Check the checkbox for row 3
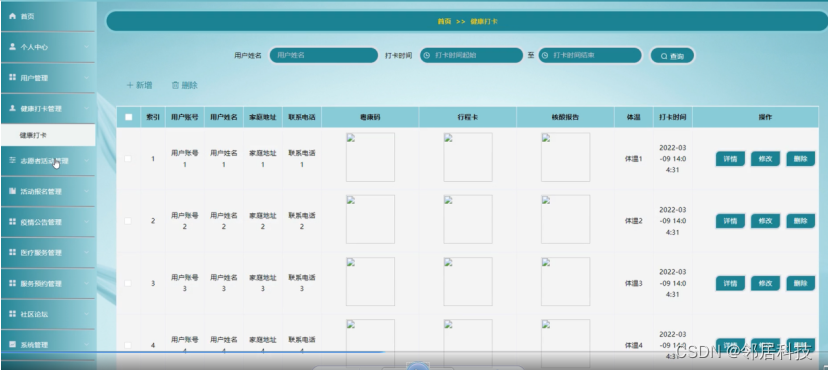The image size is (828, 370). 128,283
